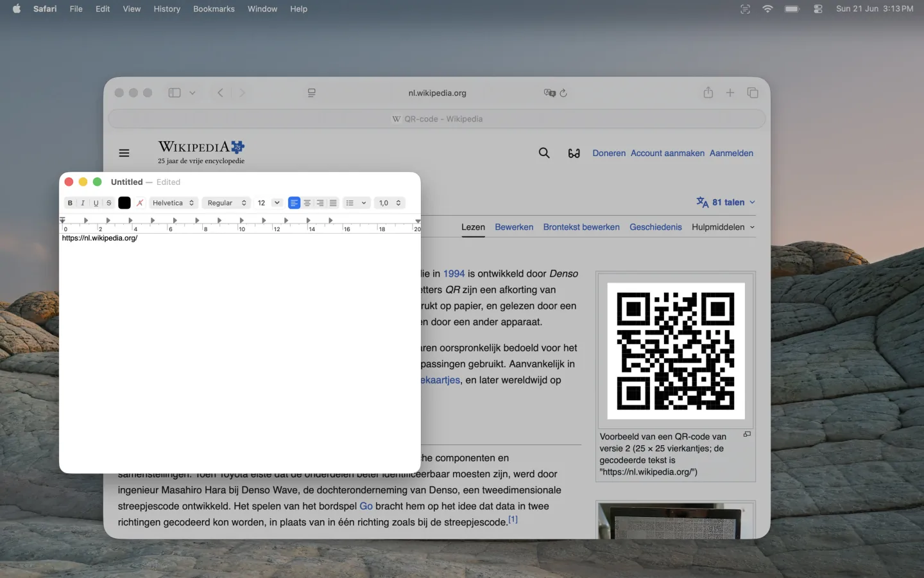Select left text alignment

point(294,203)
